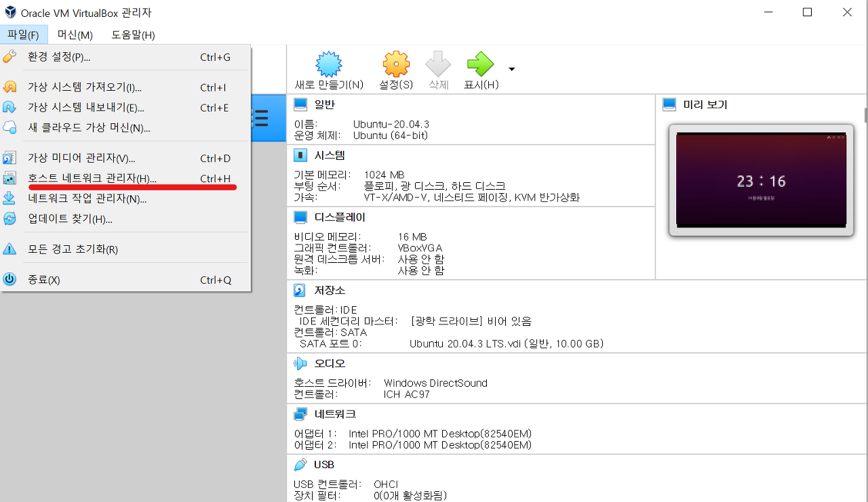Open the USB section header
The width and height of the screenshot is (868, 502).
[x=324, y=465]
